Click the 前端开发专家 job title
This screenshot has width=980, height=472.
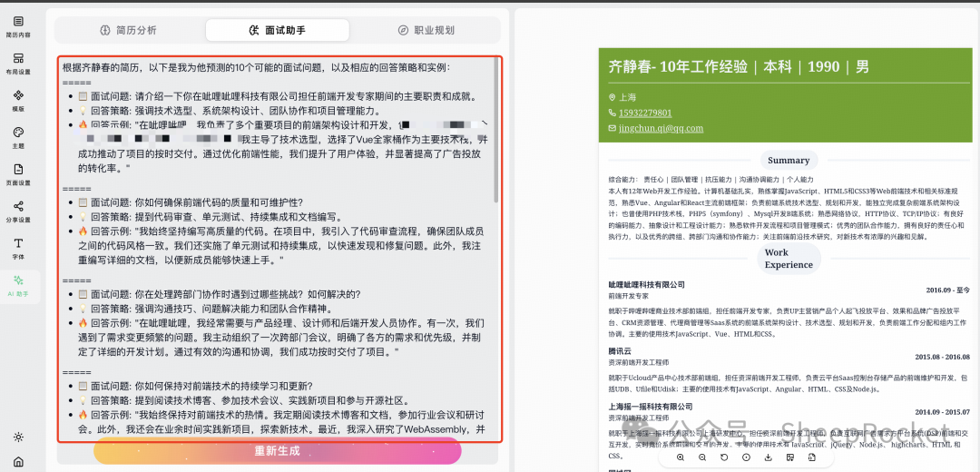(x=628, y=296)
